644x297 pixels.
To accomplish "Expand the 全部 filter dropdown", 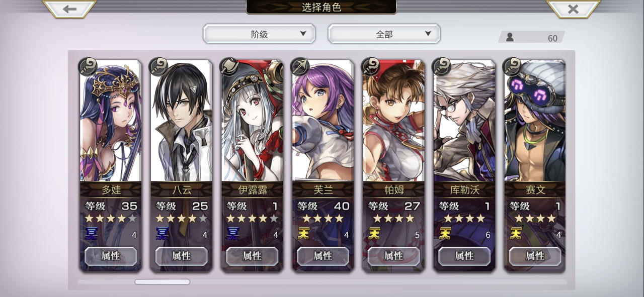I will click(x=384, y=34).
